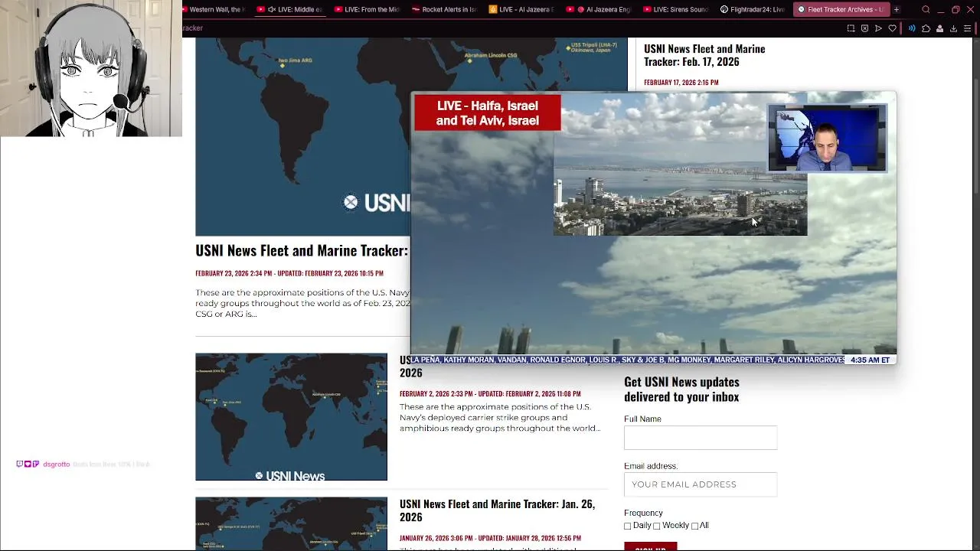Viewport: 980px width, 551px height.
Task: Open the extensions puzzle icon
Action: pos(926,28)
